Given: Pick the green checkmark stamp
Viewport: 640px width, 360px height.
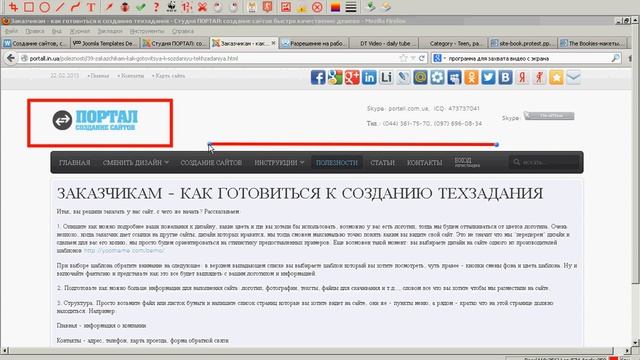Looking at the screenshot, I should pyautogui.click(x=140, y=7).
